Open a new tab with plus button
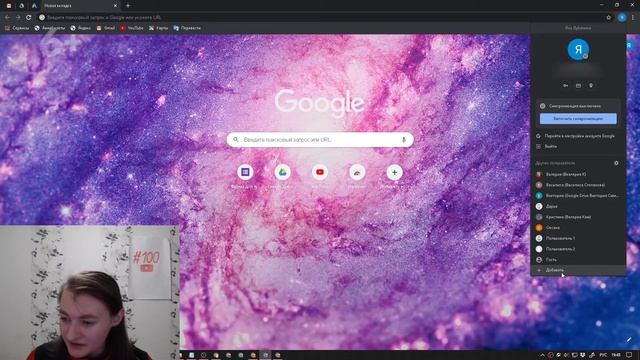The image size is (640, 360). tap(128, 6)
